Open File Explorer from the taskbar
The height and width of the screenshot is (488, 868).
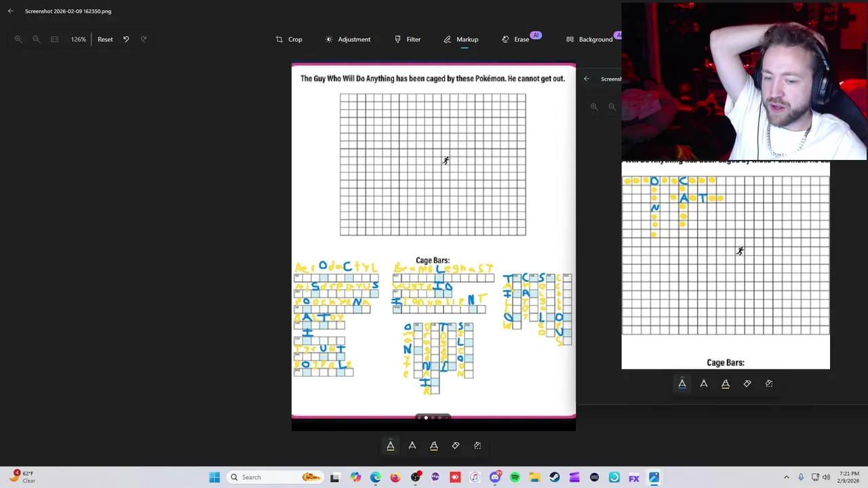tap(534, 477)
